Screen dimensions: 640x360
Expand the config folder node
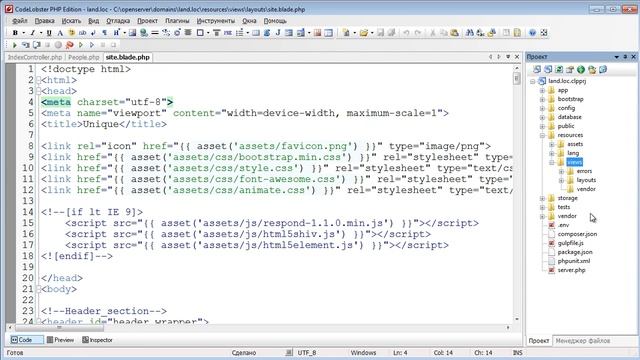click(542, 108)
